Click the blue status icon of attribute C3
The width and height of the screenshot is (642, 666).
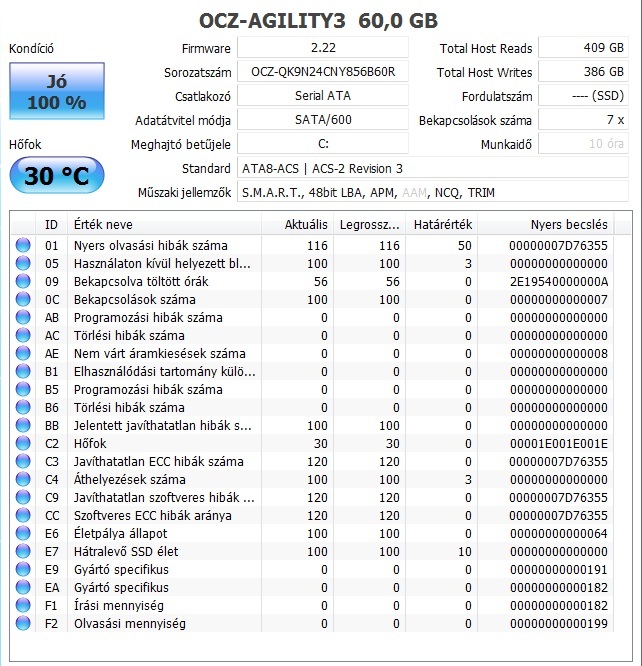point(23,461)
